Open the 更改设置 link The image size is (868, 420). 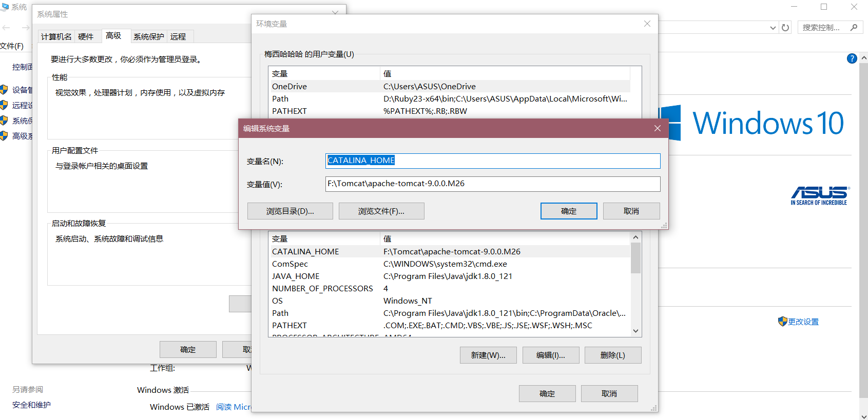click(803, 322)
